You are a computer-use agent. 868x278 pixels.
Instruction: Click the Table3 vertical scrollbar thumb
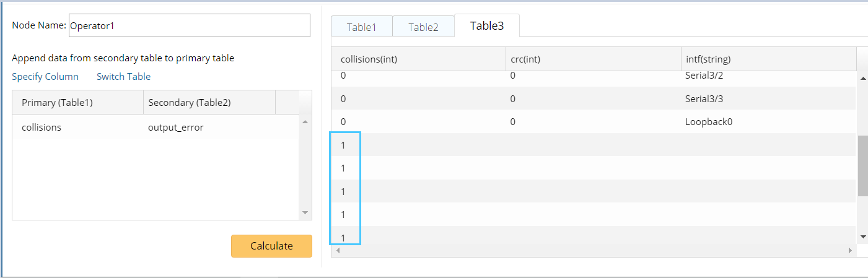click(x=862, y=166)
